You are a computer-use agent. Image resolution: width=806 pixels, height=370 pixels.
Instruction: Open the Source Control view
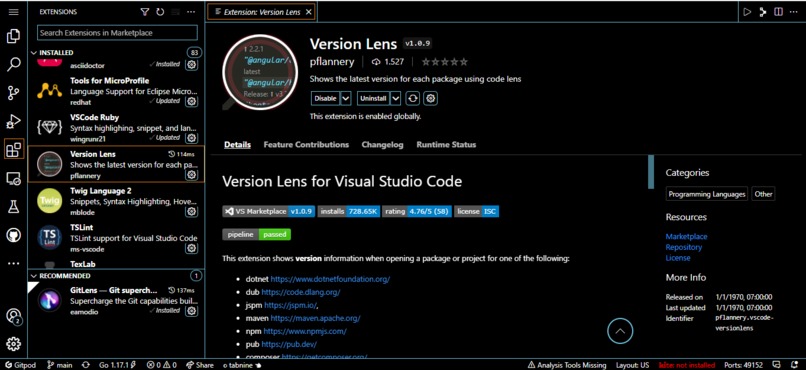[x=13, y=93]
